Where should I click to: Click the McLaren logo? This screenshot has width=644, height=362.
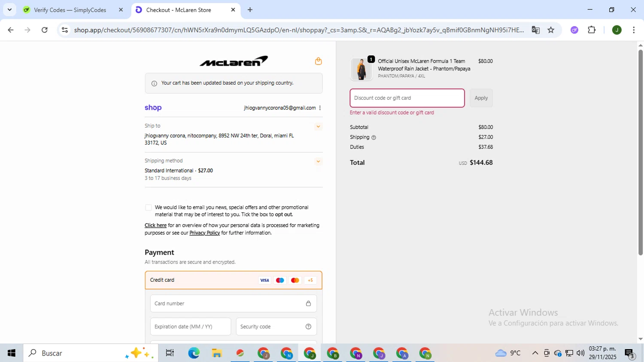[x=234, y=61]
